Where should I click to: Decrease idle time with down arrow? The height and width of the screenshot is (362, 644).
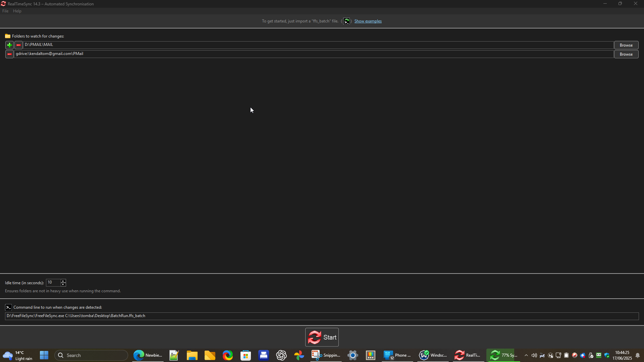(63, 285)
